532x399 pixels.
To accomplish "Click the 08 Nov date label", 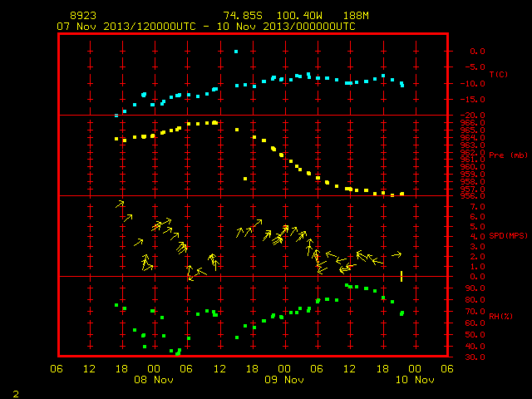I will click(154, 380).
